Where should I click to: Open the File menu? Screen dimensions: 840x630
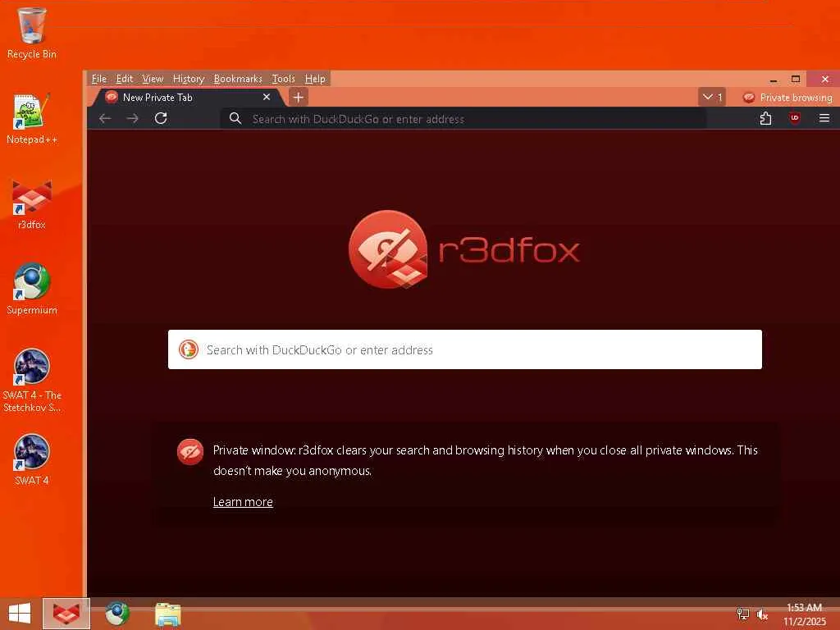coord(99,79)
